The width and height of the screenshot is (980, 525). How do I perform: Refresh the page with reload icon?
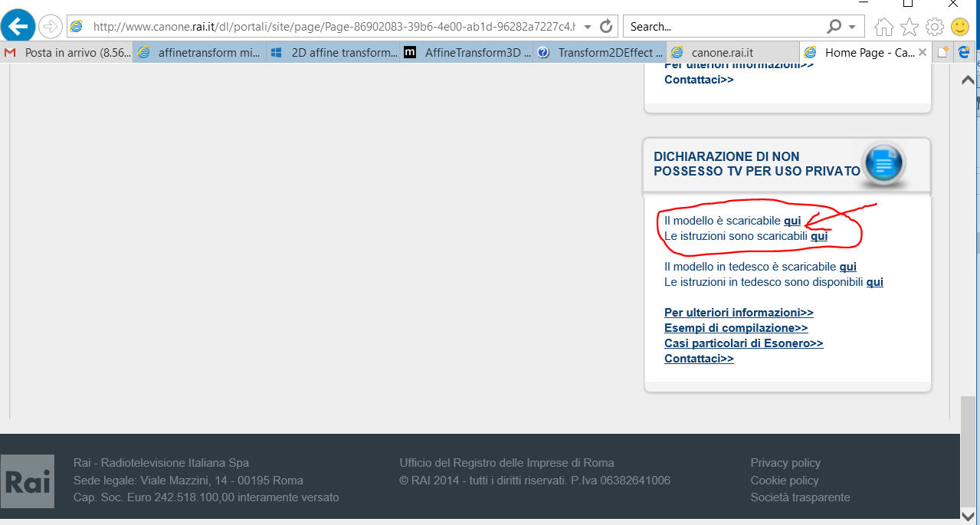click(606, 27)
